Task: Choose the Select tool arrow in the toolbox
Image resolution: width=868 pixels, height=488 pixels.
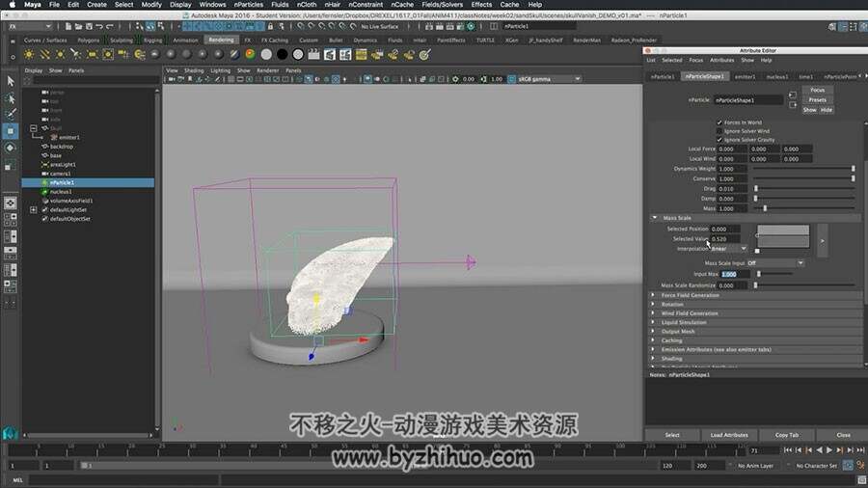Action: (10, 81)
